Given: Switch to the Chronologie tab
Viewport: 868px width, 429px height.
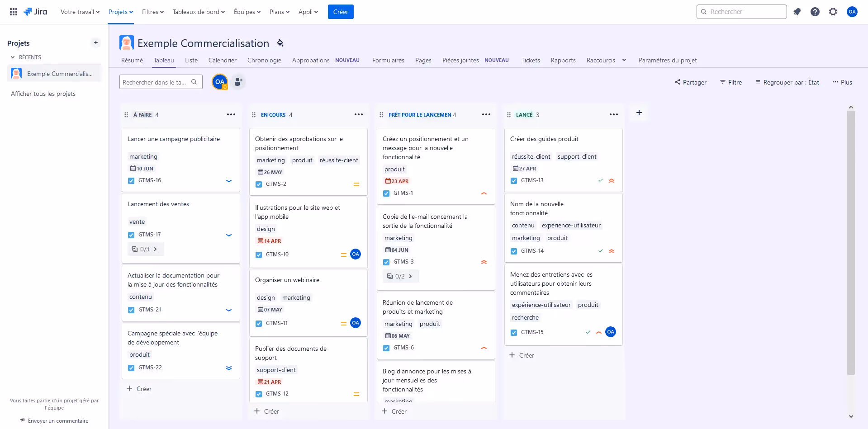Looking at the screenshot, I should pyautogui.click(x=264, y=60).
